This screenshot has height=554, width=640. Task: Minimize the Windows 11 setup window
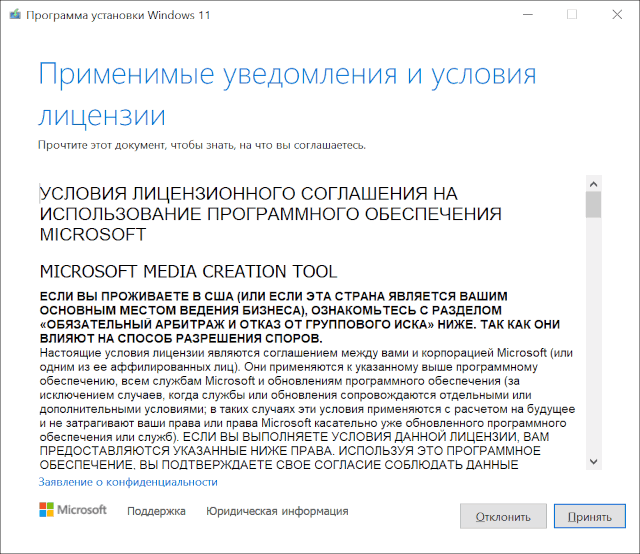pos(528,15)
